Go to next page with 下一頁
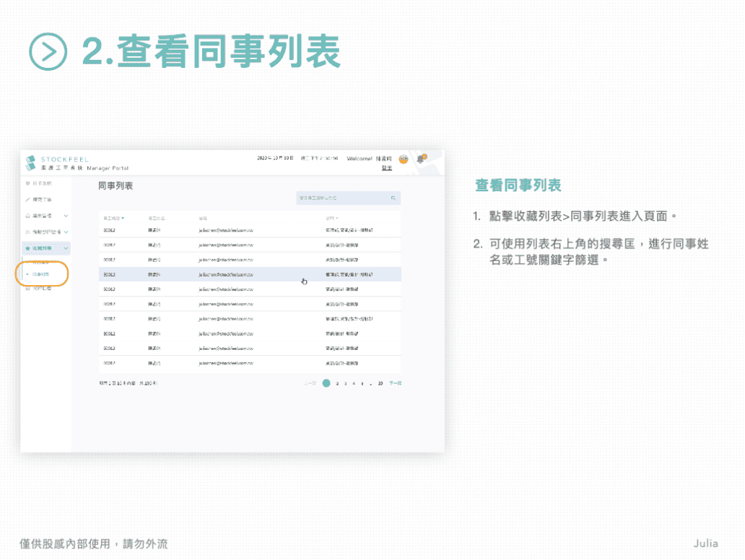This screenshot has width=745, height=560. coord(395,383)
